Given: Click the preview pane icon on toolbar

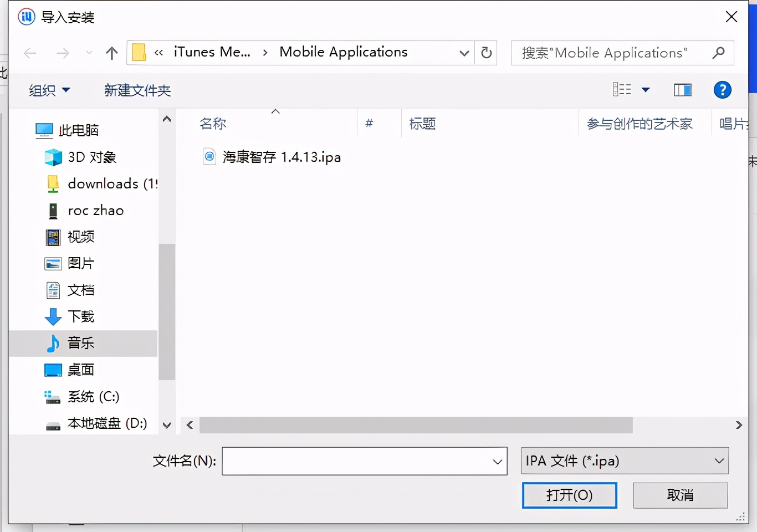Looking at the screenshot, I should coord(682,89).
